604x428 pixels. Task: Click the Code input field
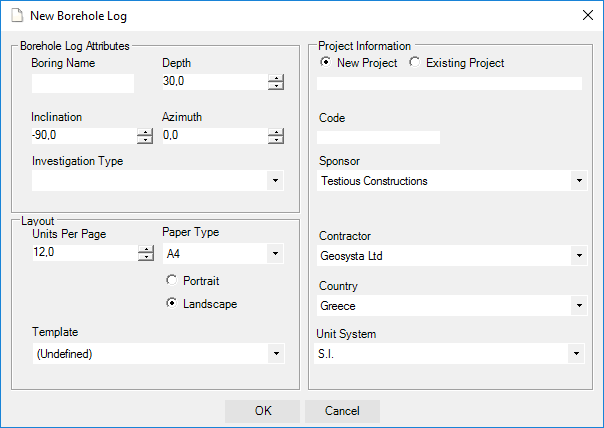pyautogui.click(x=379, y=137)
